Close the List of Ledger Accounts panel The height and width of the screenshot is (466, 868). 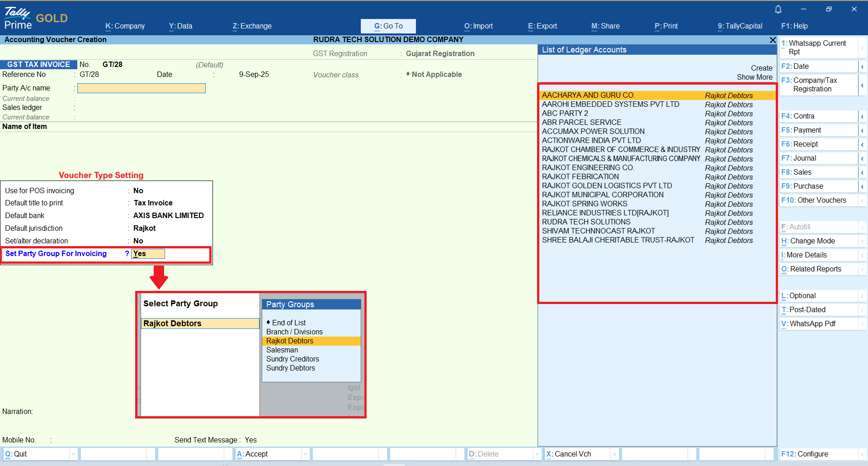[773, 40]
